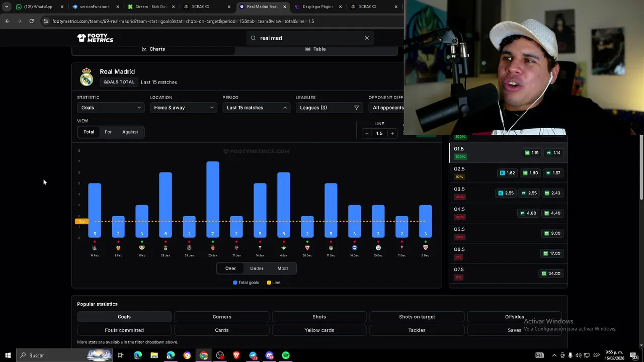Click the 1.19 odds on O1.5
Image resolution: width=644 pixels, height=362 pixels.
tap(531, 153)
